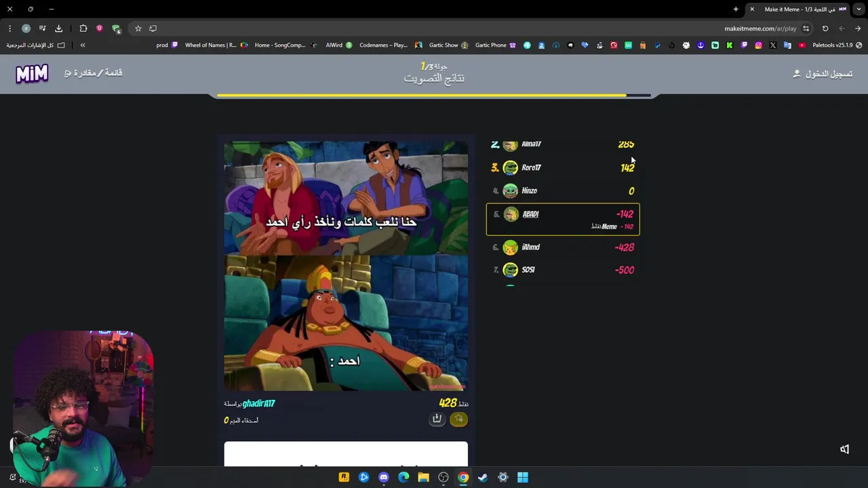The width and height of the screenshot is (868, 488).
Task: Select iAhmd in the leaderboard
Action: click(x=563, y=247)
